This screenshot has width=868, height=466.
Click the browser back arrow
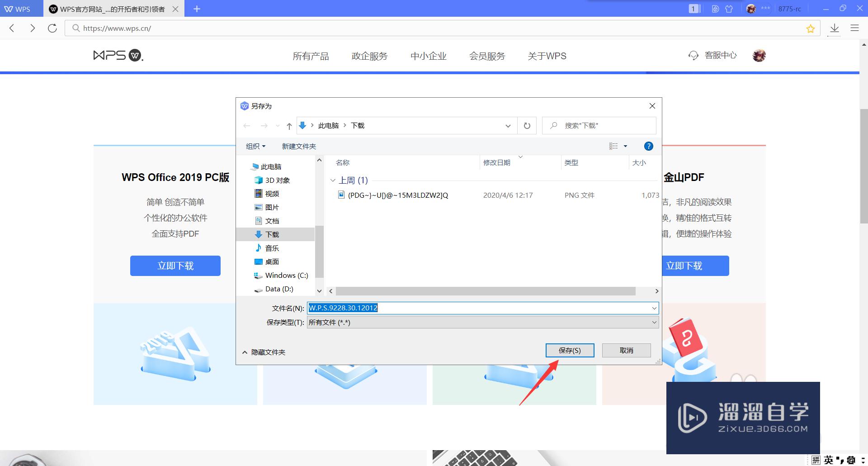(x=12, y=28)
